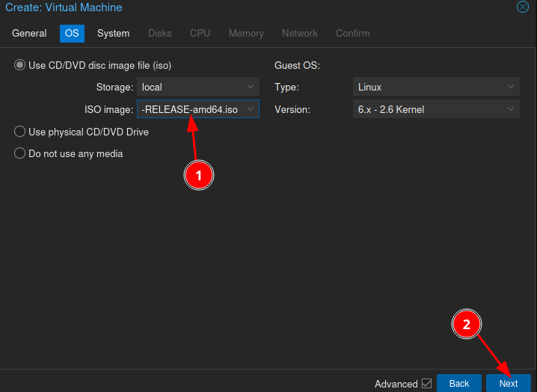
Task: Open the Memory tab
Action: point(246,34)
